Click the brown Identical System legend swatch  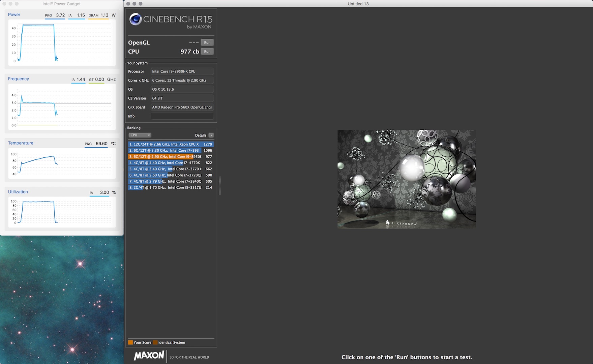pos(155,342)
